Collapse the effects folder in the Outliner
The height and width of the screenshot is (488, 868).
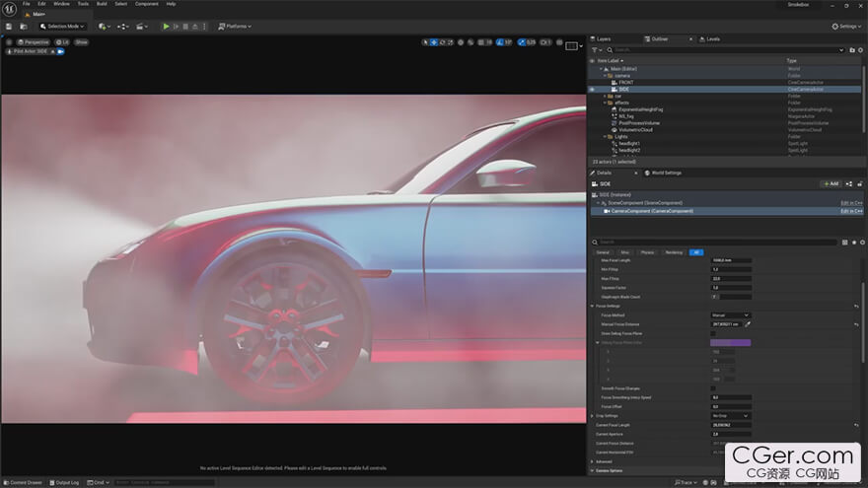tap(605, 103)
